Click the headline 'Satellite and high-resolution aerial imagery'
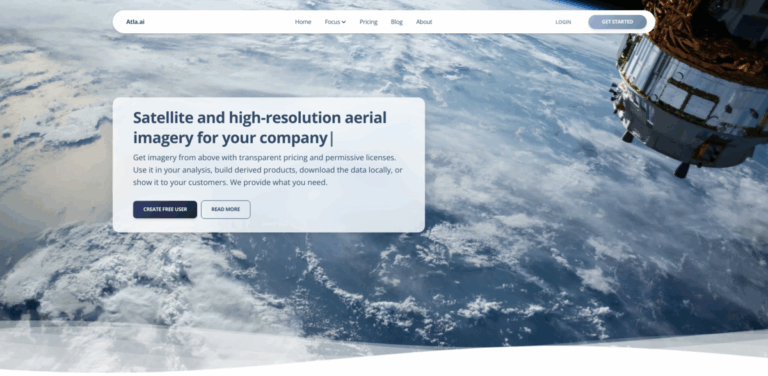768x376 pixels. [260, 128]
